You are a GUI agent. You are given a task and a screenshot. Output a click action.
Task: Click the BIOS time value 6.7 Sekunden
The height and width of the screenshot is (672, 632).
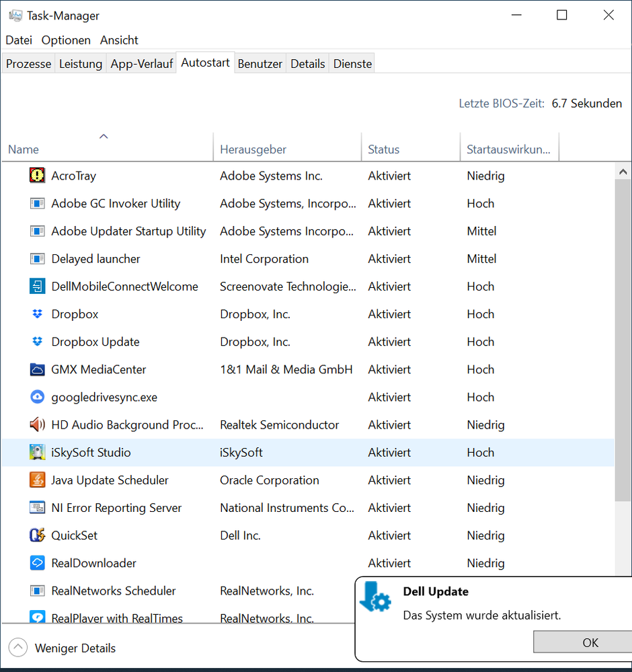click(x=586, y=104)
